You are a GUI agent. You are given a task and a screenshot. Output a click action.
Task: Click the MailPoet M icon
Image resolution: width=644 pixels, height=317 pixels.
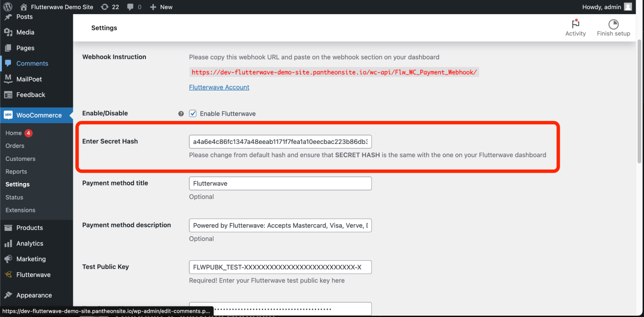pos(8,79)
